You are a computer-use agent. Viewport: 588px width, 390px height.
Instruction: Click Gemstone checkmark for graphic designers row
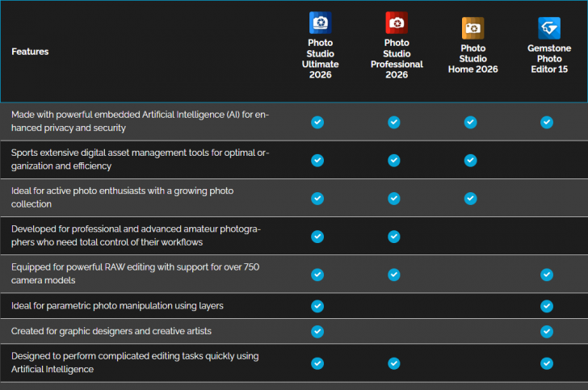coord(547,332)
